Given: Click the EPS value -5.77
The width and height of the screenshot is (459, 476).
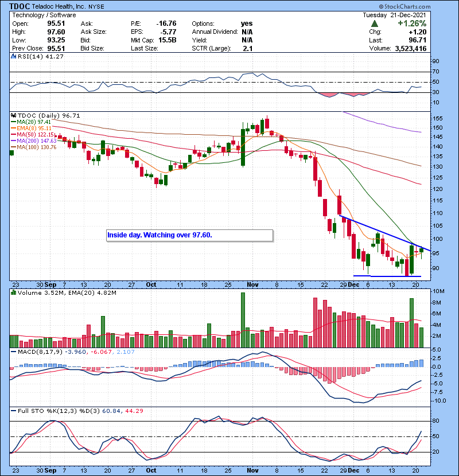Looking at the screenshot, I should 168,32.
